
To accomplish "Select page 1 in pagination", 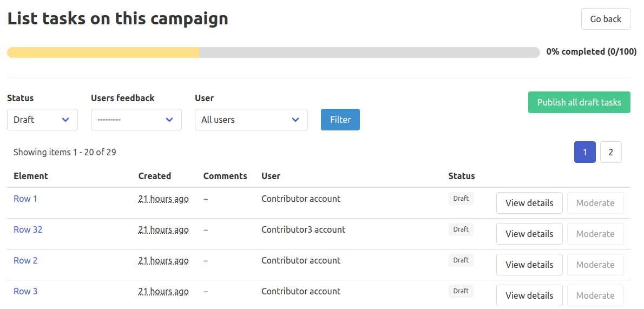I will click(585, 152).
